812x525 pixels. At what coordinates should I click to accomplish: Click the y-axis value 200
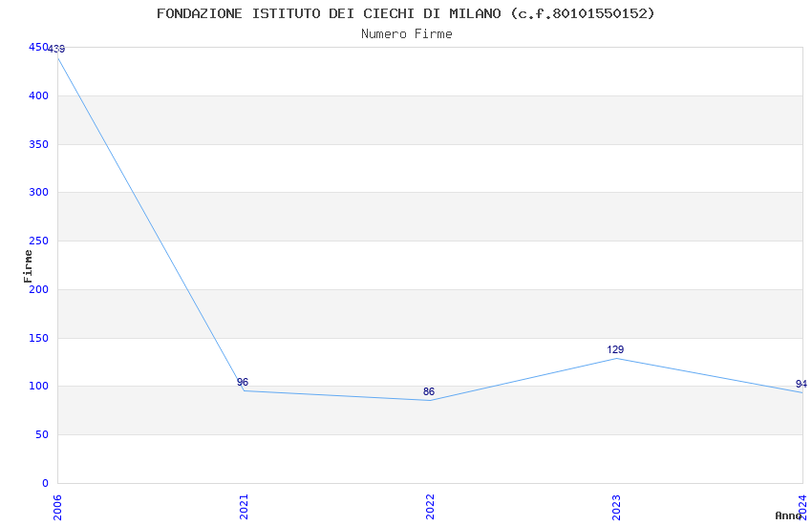[38, 289]
